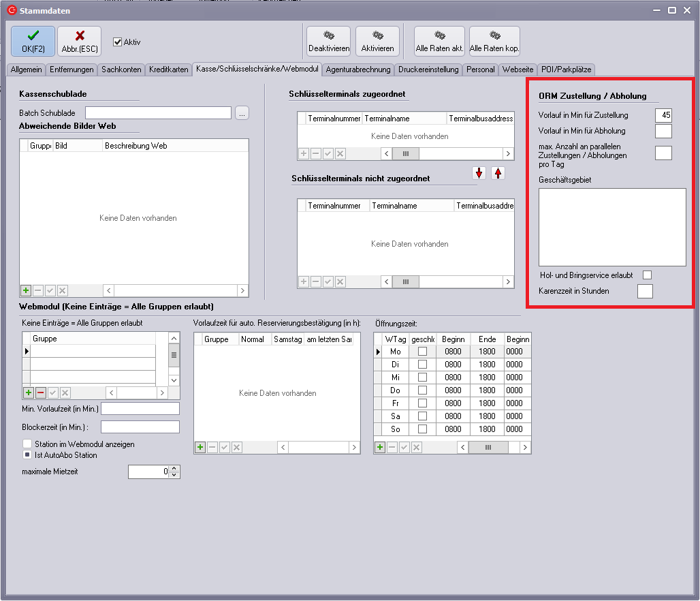Click the red X Abbr.(ESC) cancel button
The width and height of the screenshot is (700, 601).
(79, 41)
